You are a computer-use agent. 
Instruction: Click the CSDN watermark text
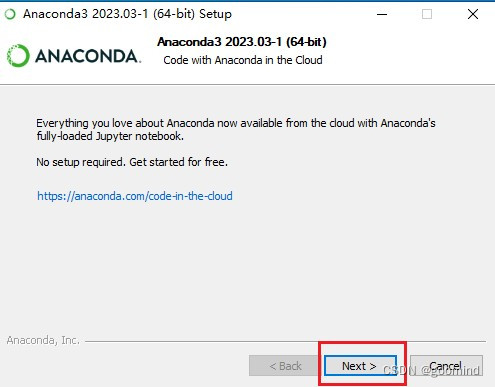431,371
